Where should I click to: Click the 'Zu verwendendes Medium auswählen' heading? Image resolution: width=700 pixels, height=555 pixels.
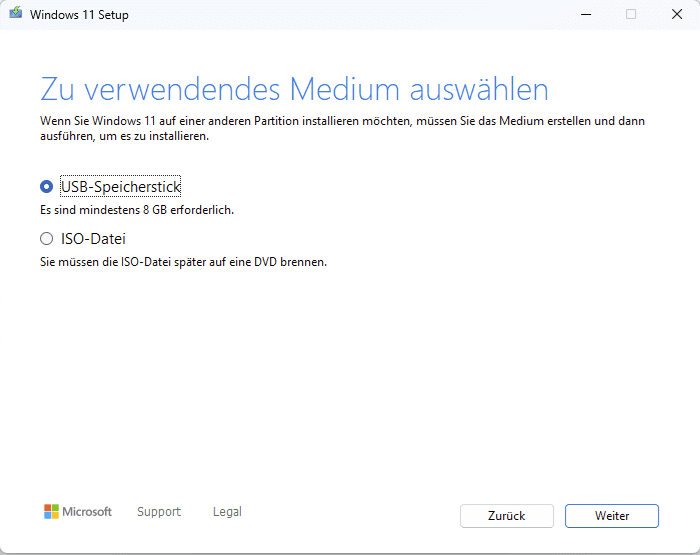pos(294,89)
